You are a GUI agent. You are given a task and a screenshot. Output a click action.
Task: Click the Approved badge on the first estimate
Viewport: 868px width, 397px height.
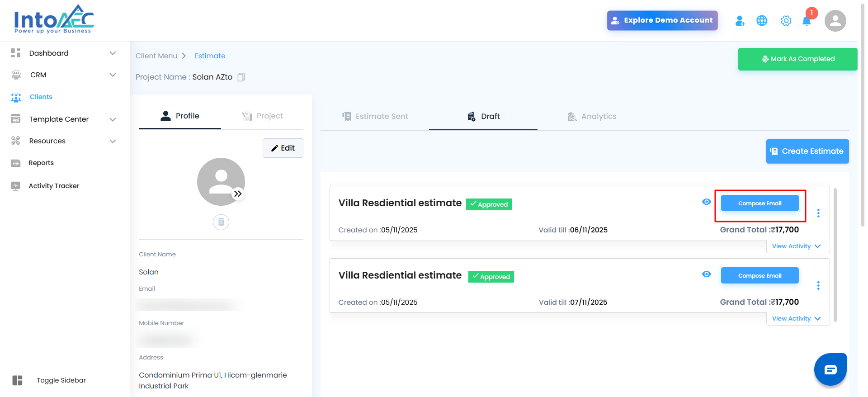click(x=489, y=204)
